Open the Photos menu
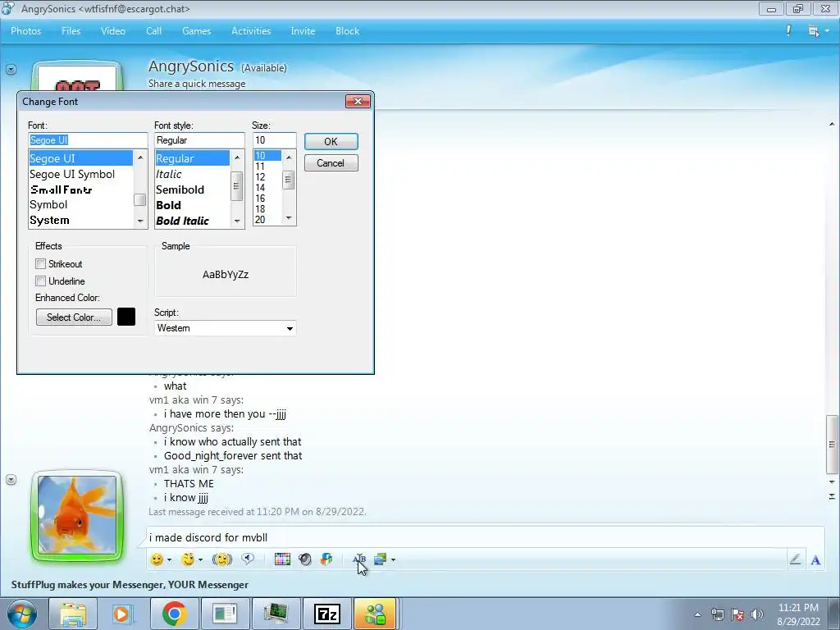840x630 pixels. tap(25, 31)
